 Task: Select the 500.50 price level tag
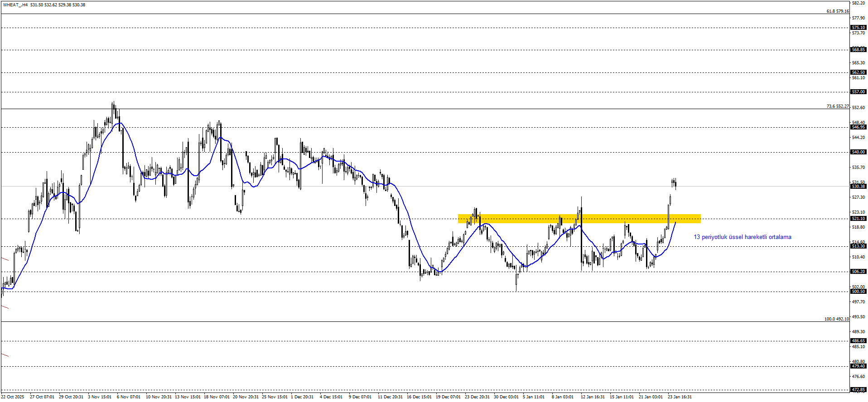[x=858, y=292]
